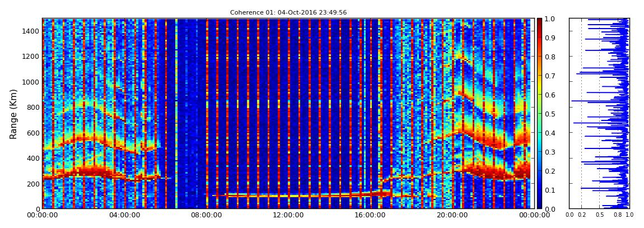This screenshot has height=228, width=644.
Task: Click the '400' range axis tick label
Action: tap(34, 158)
